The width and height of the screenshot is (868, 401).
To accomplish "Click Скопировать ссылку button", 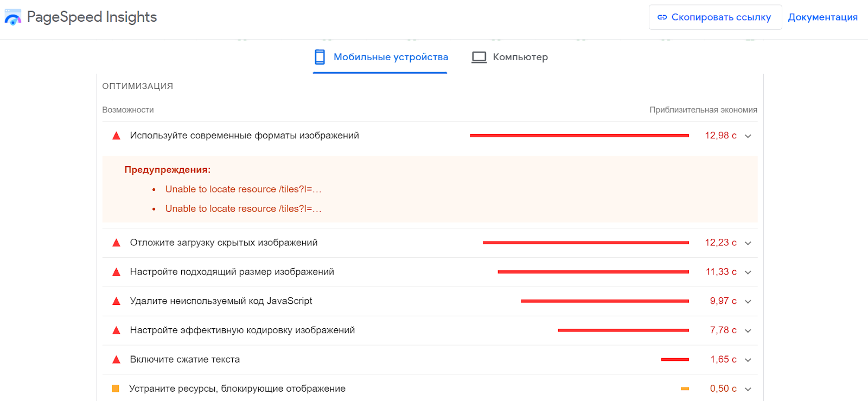I will click(715, 17).
